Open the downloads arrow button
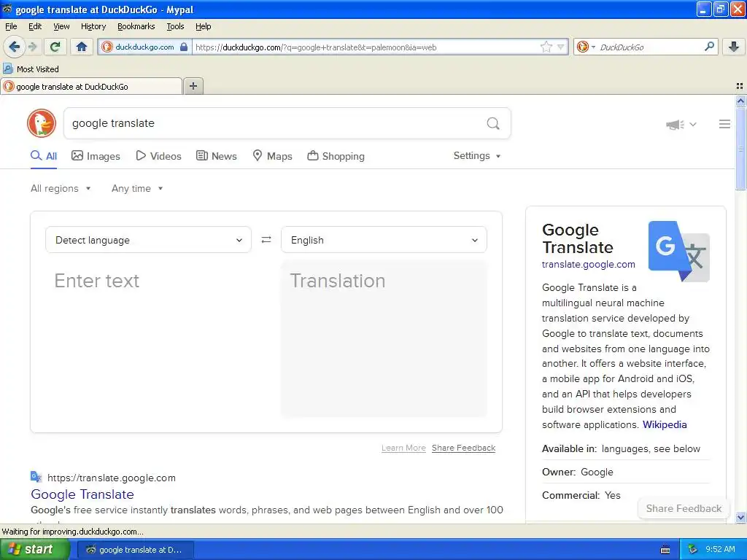Viewport: 747px width, 560px height. pos(734,47)
